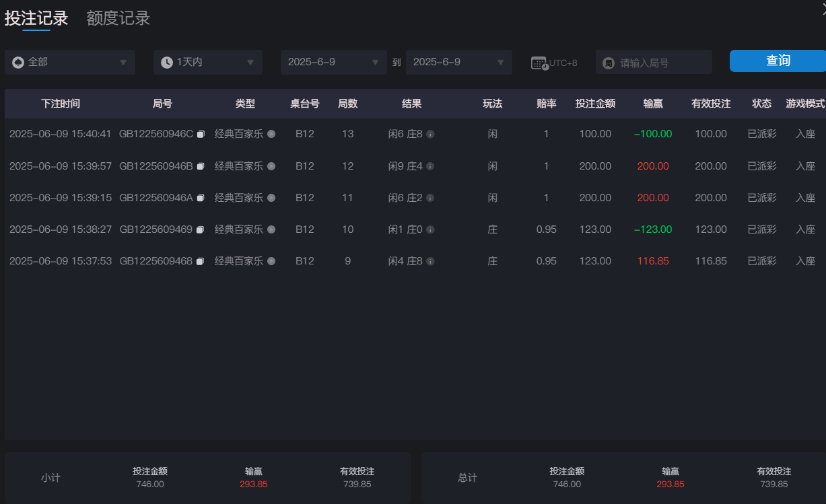
Task: Click the UTC+8 timezone calendar icon
Action: (x=539, y=63)
